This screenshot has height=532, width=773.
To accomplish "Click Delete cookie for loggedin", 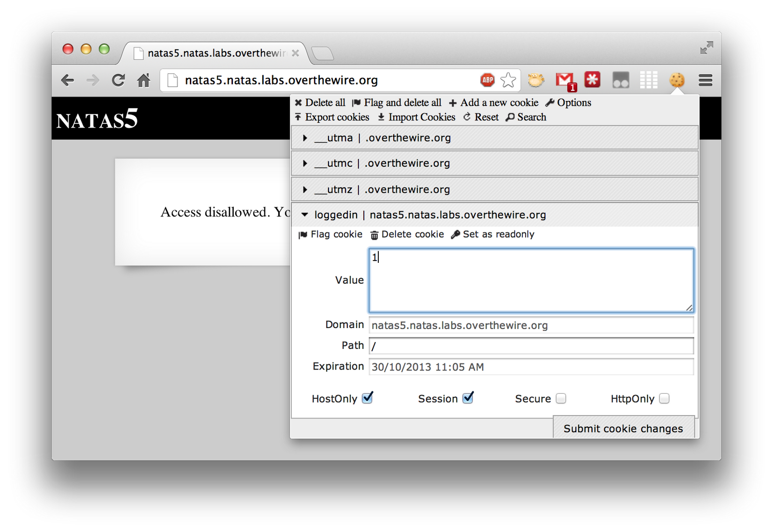I will tap(407, 235).
